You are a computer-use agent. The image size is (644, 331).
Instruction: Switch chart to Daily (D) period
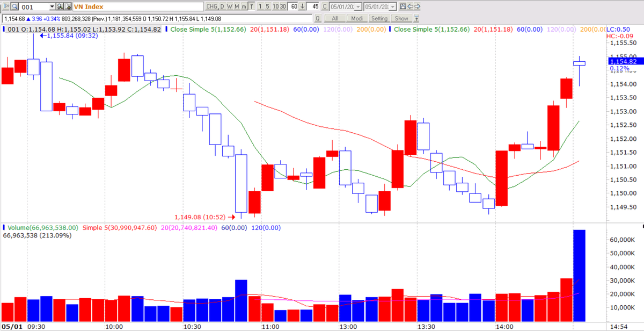[x=222, y=6]
